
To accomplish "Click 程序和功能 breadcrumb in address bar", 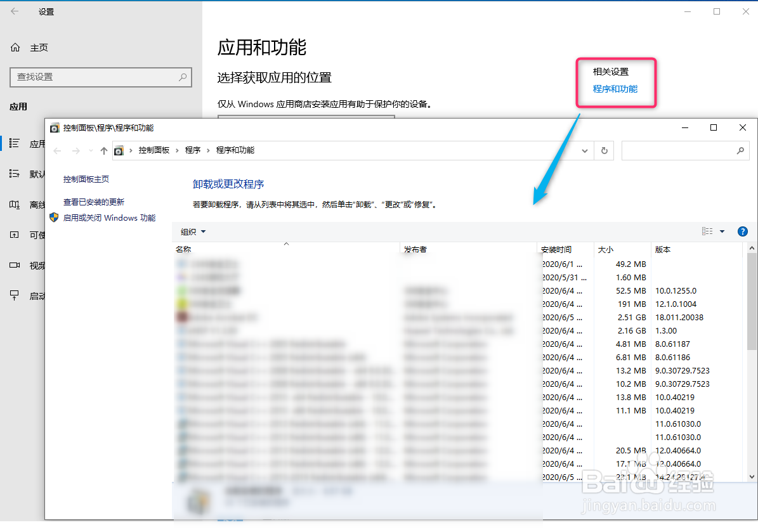I will point(235,150).
